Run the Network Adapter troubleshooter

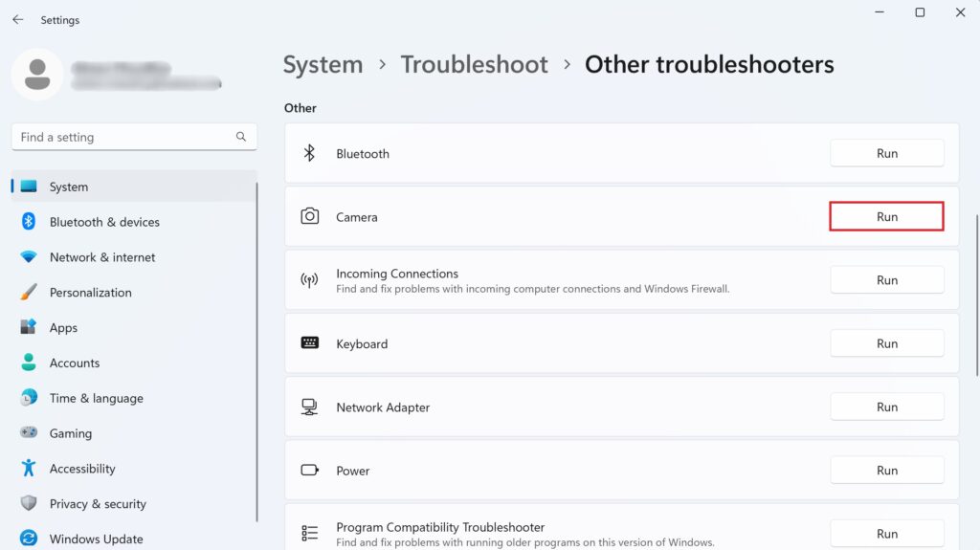[x=886, y=407]
